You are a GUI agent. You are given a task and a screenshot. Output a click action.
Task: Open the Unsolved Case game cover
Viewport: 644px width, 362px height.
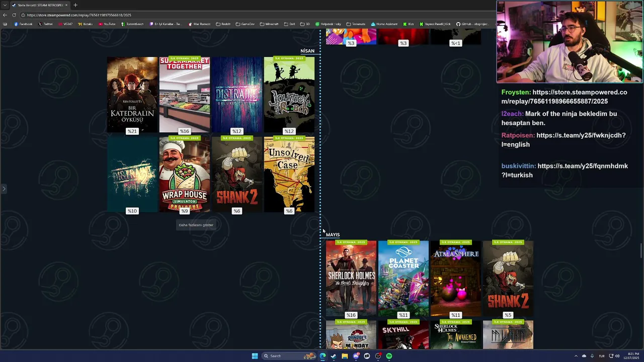(x=289, y=174)
